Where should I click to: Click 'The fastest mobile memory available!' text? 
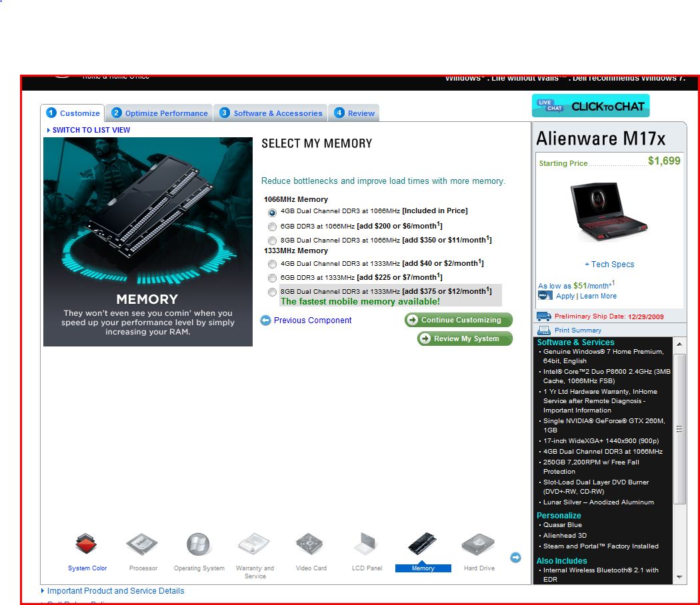coord(360,302)
